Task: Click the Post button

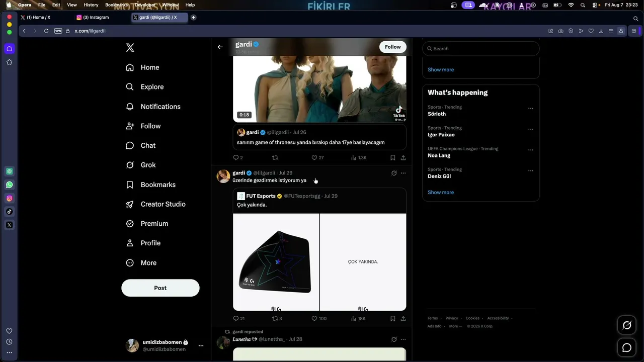Action: [x=160, y=288]
